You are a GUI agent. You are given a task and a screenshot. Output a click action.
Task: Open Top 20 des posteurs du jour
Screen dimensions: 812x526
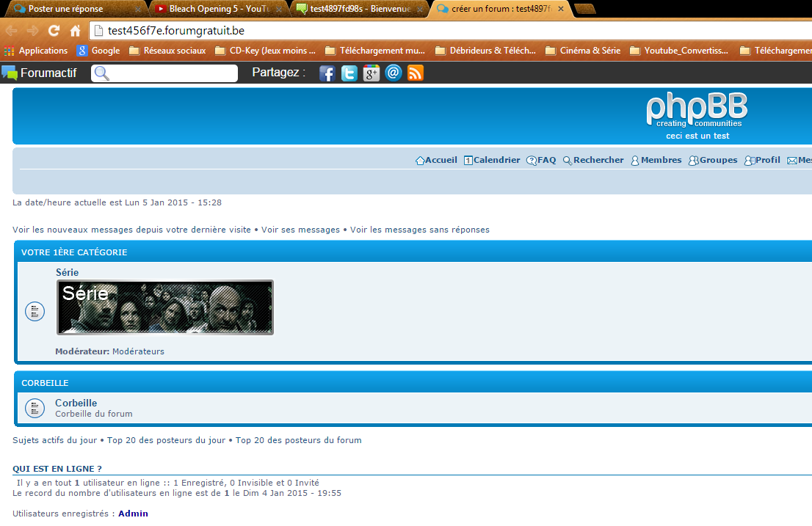(166, 440)
